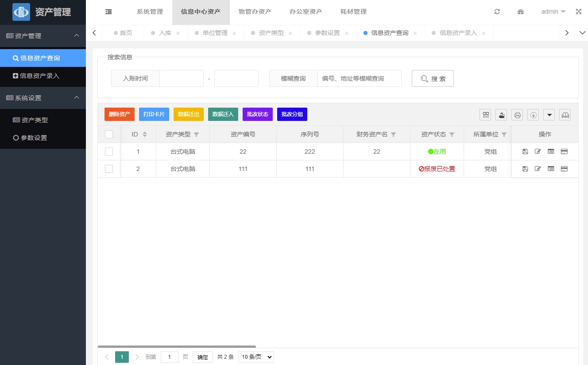Image resolution: width=588 pixels, height=365 pixels.
Task: Toggle the select-all checkbox in table header
Action: pyautogui.click(x=109, y=134)
